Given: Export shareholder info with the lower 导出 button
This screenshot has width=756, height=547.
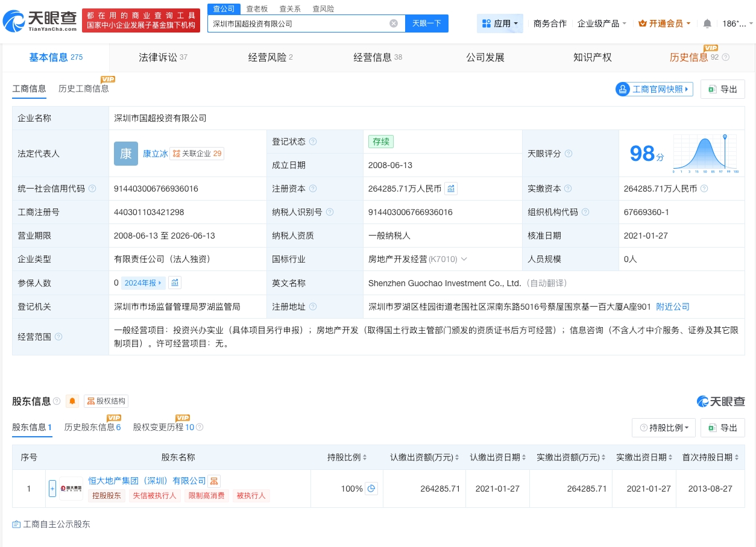Looking at the screenshot, I should click(x=723, y=428).
